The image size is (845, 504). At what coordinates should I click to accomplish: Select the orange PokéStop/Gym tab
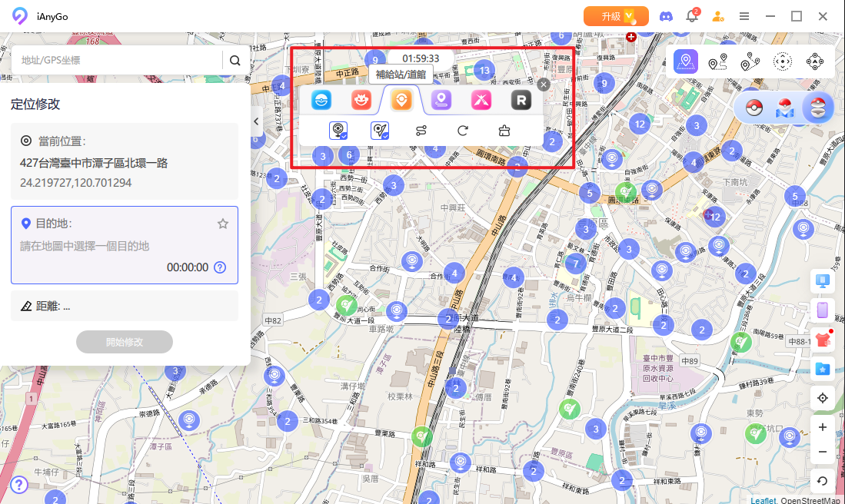pyautogui.click(x=401, y=100)
